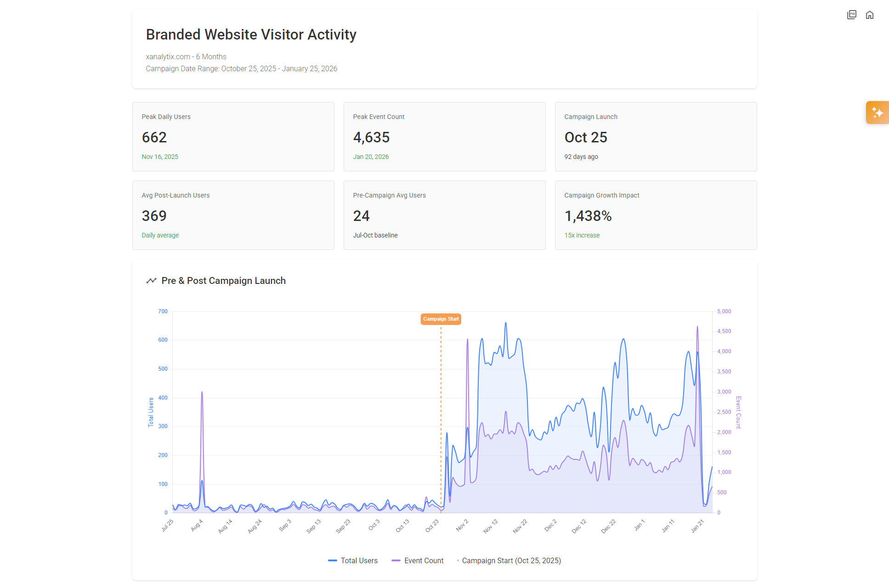The height and width of the screenshot is (588, 889).
Task: Click the Branded Website Visitor Activity title
Action: (x=251, y=34)
